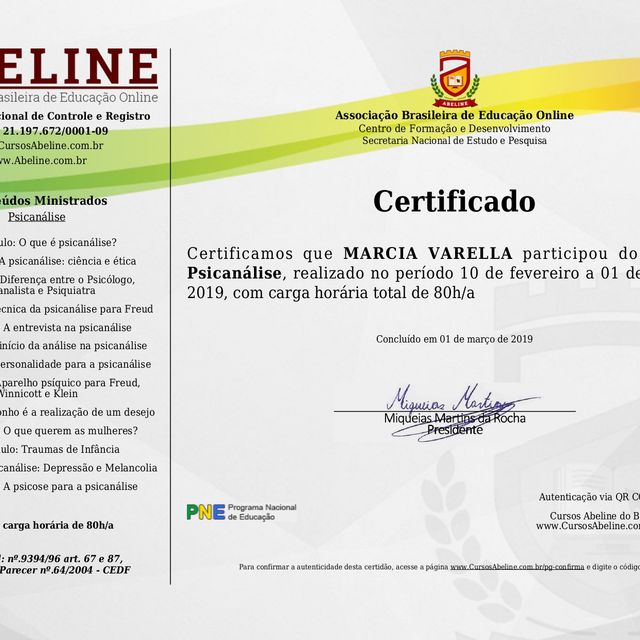Image resolution: width=640 pixels, height=640 pixels.
Task: Click 'A entrevista na psicanálise'
Action: pyautogui.click(x=67, y=328)
